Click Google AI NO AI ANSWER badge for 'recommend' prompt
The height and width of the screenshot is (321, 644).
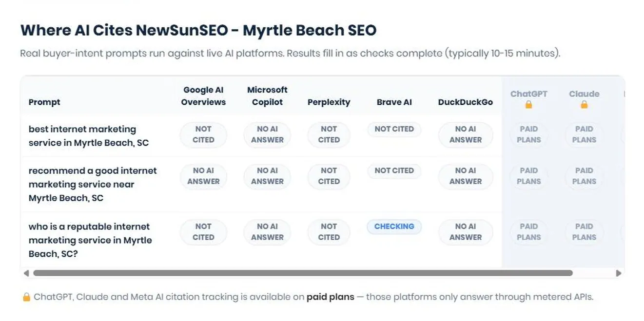point(203,176)
